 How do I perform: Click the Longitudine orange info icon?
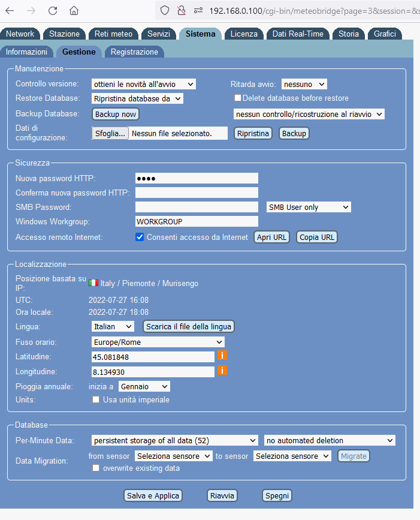222,370
